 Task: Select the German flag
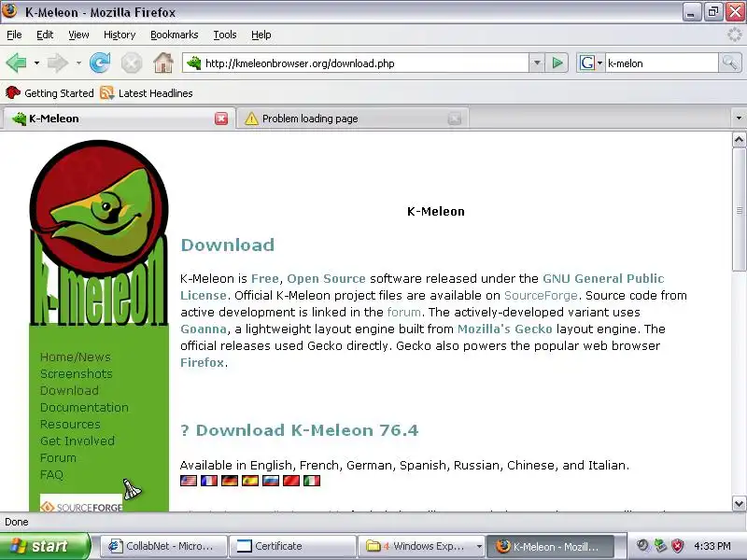point(230,481)
